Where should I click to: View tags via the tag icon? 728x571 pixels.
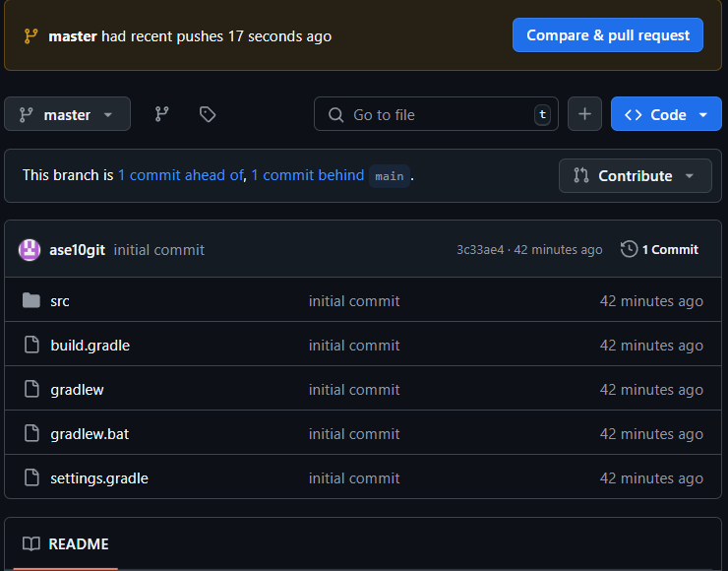208,114
